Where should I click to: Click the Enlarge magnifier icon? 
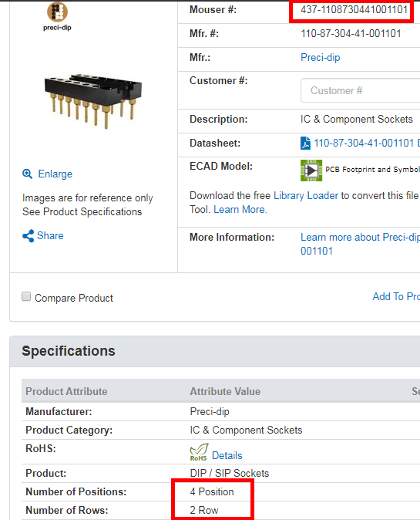pyautogui.click(x=28, y=174)
